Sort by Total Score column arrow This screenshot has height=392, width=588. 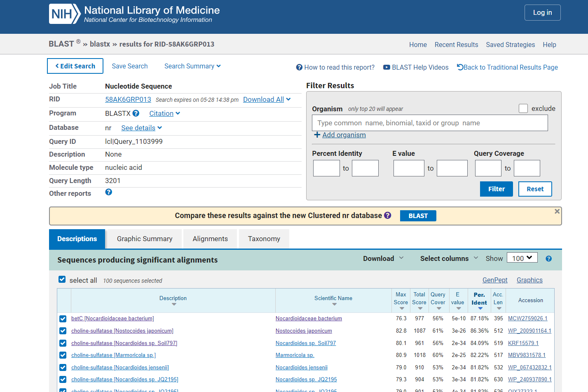(x=420, y=308)
